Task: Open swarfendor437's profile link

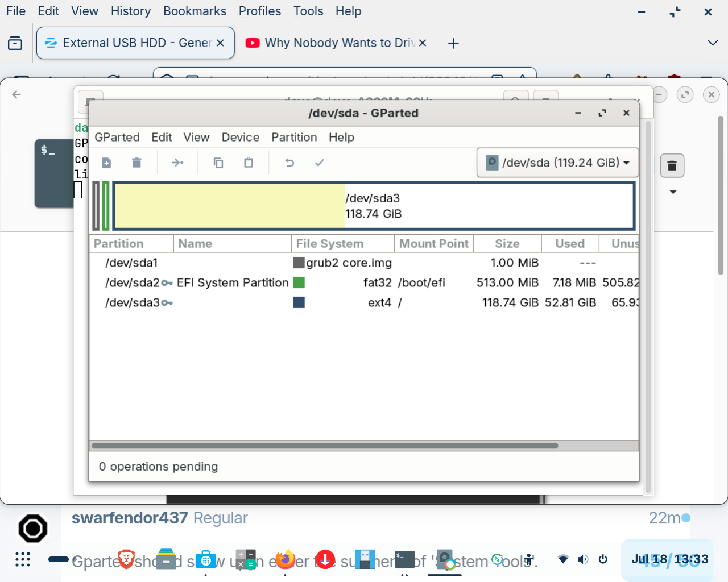Action: coord(130,518)
